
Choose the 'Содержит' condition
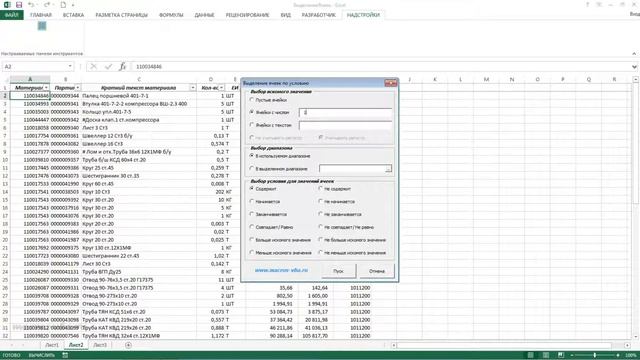tap(252, 188)
